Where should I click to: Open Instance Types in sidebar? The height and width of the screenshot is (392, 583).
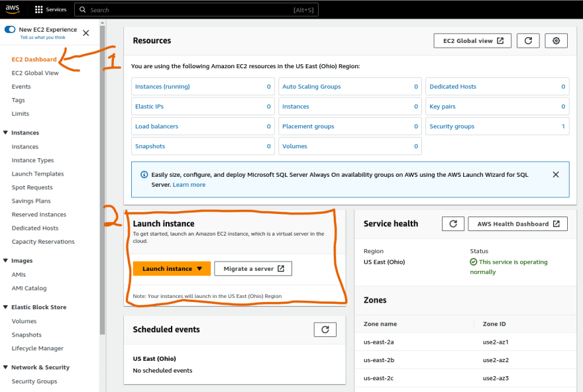point(32,160)
